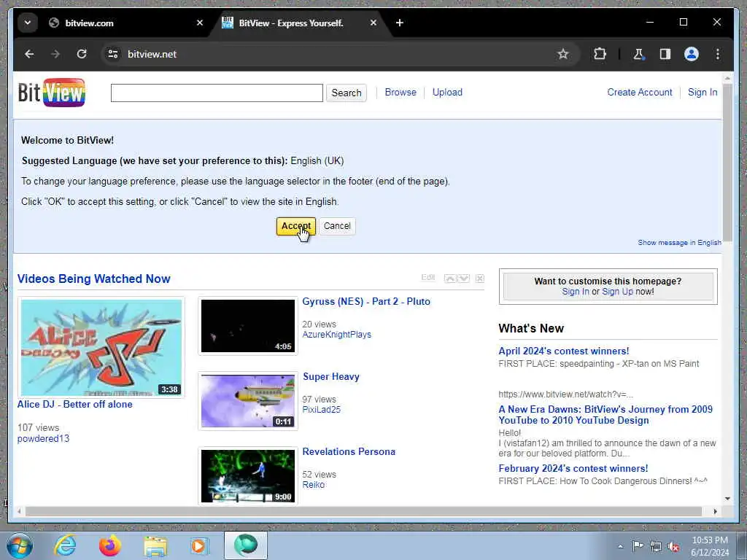
Task: Open the Super Heavy video thumbnail
Action: click(248, 401)
